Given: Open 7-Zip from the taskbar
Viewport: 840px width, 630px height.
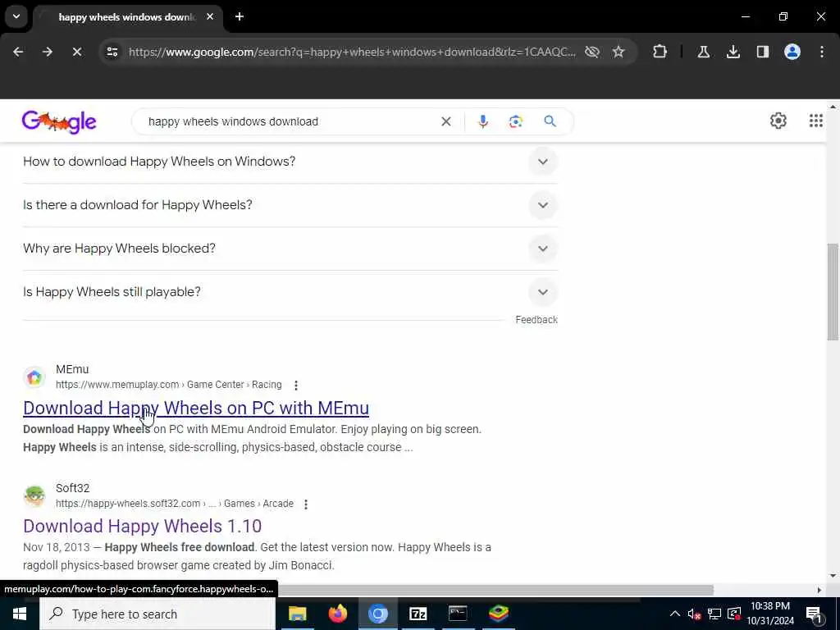Looking at the screenshot, I should [418, 614].
